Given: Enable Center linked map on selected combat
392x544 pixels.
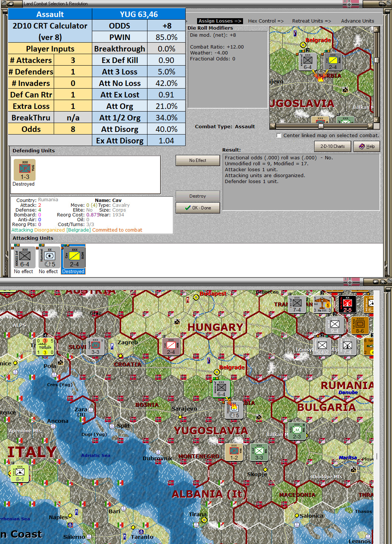Looking at the screenshot, I should [279, 136].
